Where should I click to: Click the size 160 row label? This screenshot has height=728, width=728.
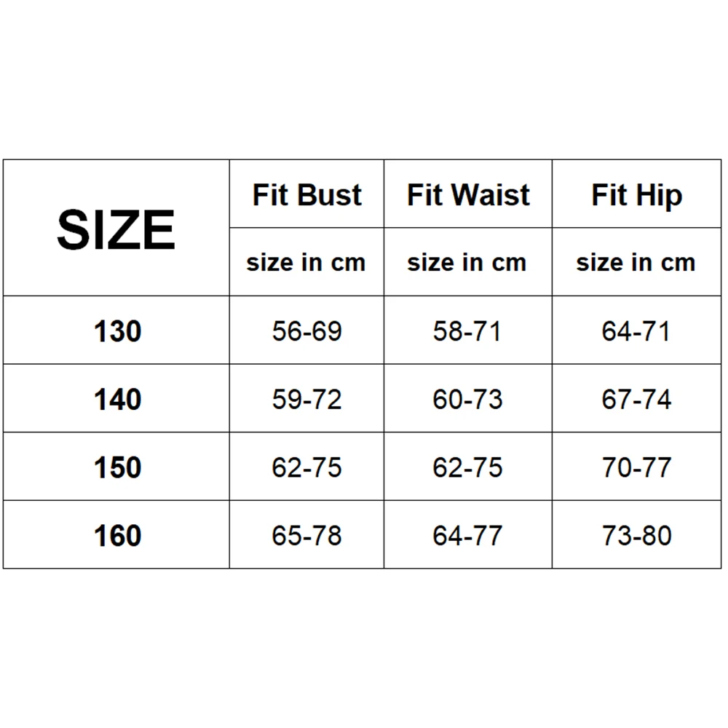(117, 536)
